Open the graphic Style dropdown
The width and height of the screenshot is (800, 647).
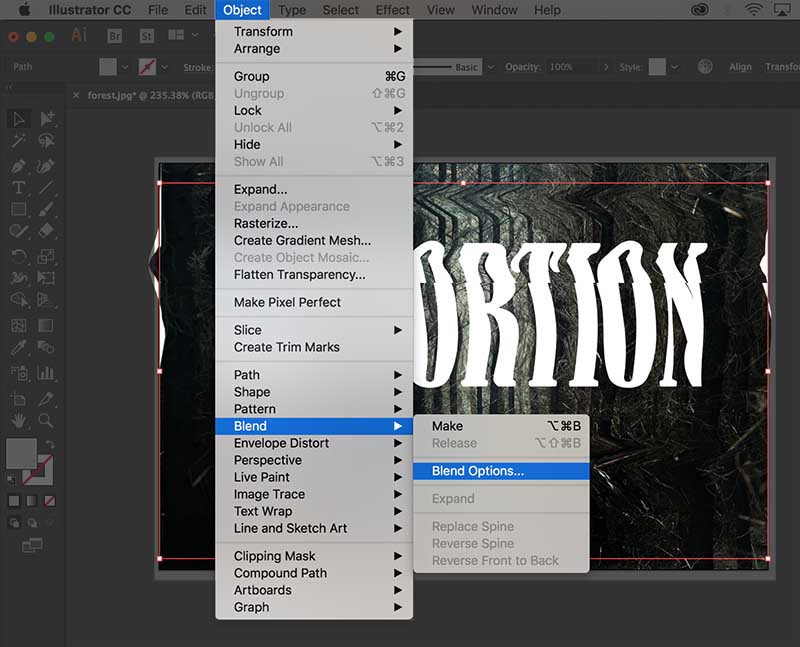pyautogui.click(x=674, y=67)
